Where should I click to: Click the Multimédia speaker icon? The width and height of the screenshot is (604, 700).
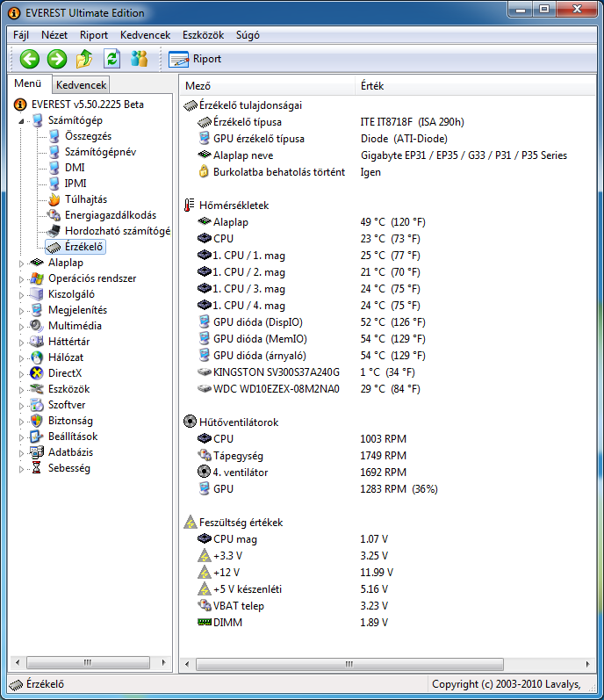(37, 326)
